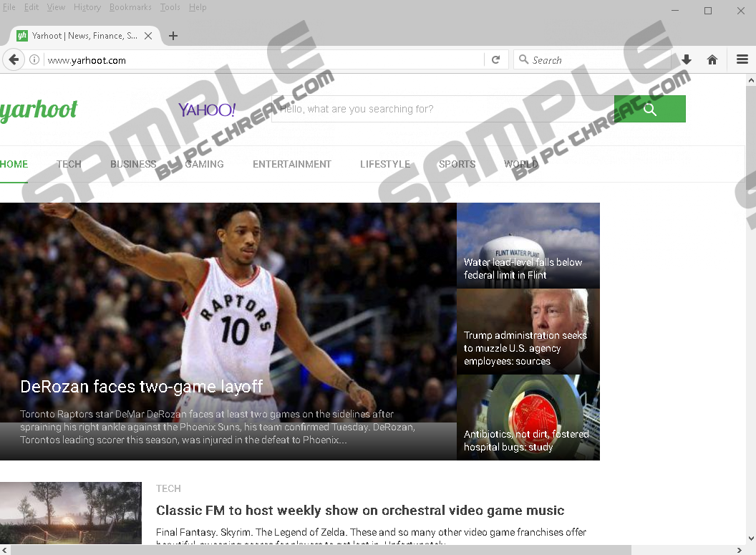756x555 pixels.
Task: Open the Trump administration article thumbnail
Action: click(x=528, y=332)
